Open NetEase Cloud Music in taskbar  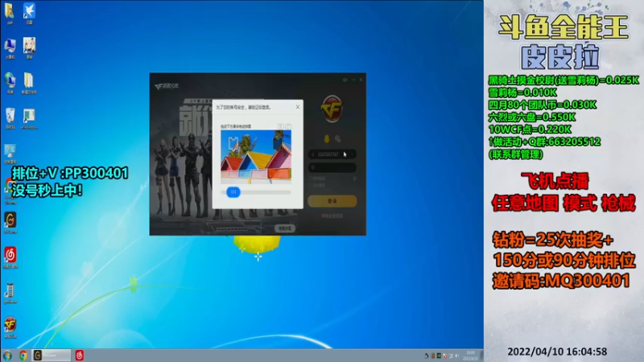(x=79, y=356)
